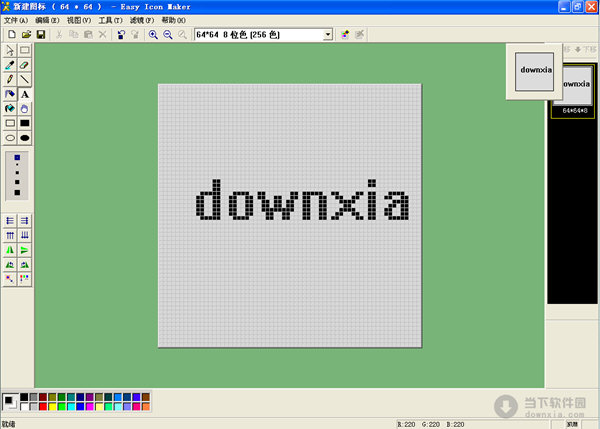600x429 pixels.
Task: Pick the red color swatch
Action: [x=43, y=406]
